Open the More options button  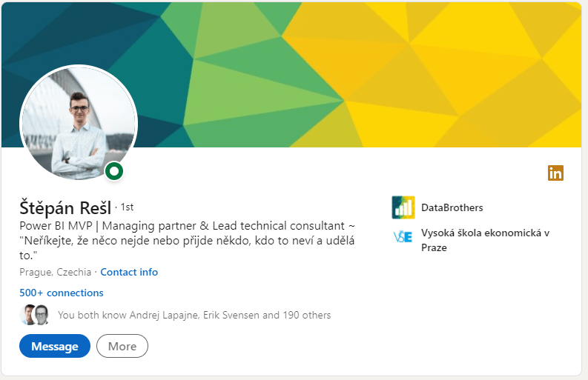coord(122,346)
